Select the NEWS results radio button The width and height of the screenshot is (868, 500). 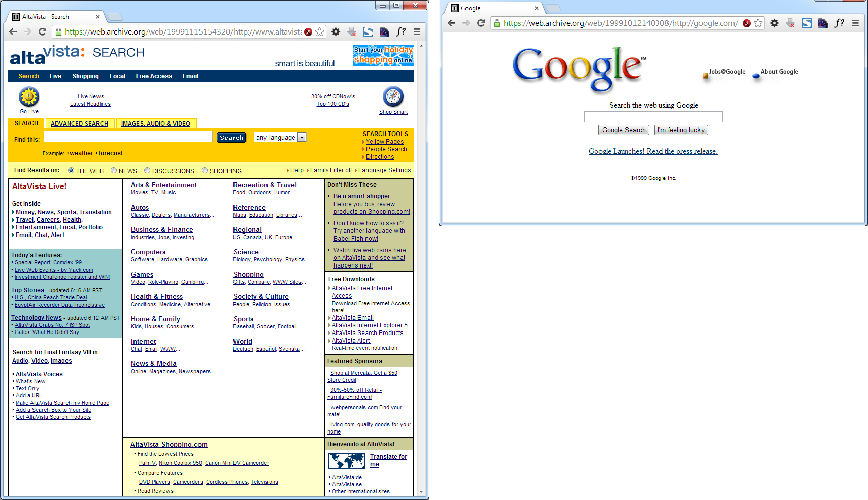[114, 170]
